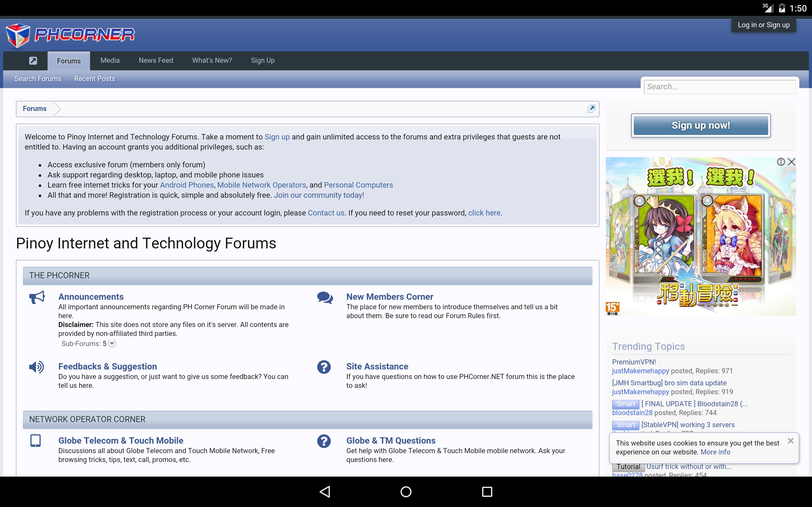The width and height of the screenshot is (812, 507).
Task: Open the "Join our community today!" link
Action: tap(319, 195)
